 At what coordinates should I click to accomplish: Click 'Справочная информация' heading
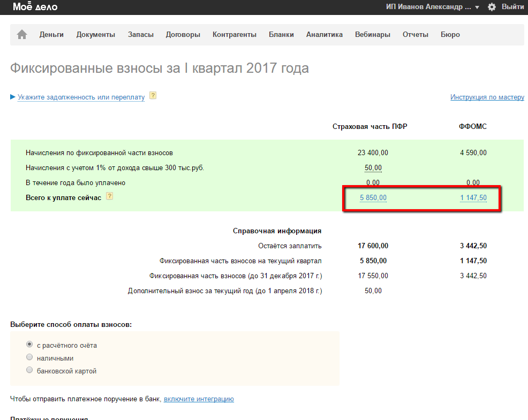[x=277, y=231]
